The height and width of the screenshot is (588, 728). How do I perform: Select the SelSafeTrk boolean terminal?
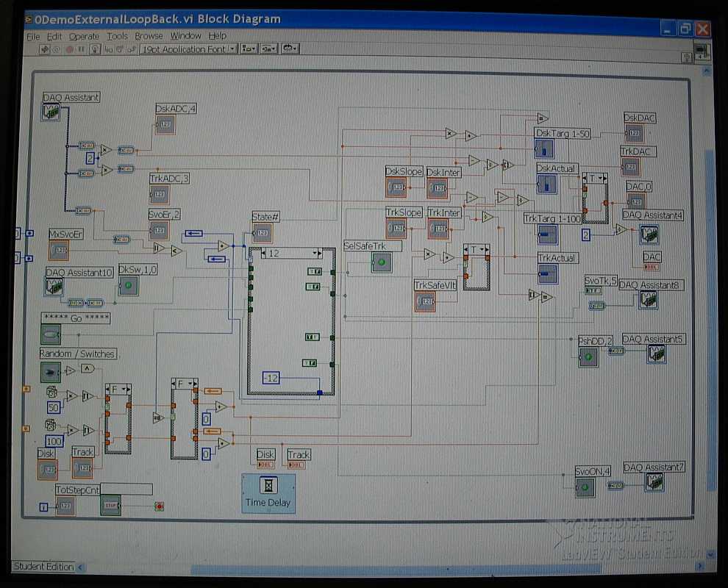(381, 262)
